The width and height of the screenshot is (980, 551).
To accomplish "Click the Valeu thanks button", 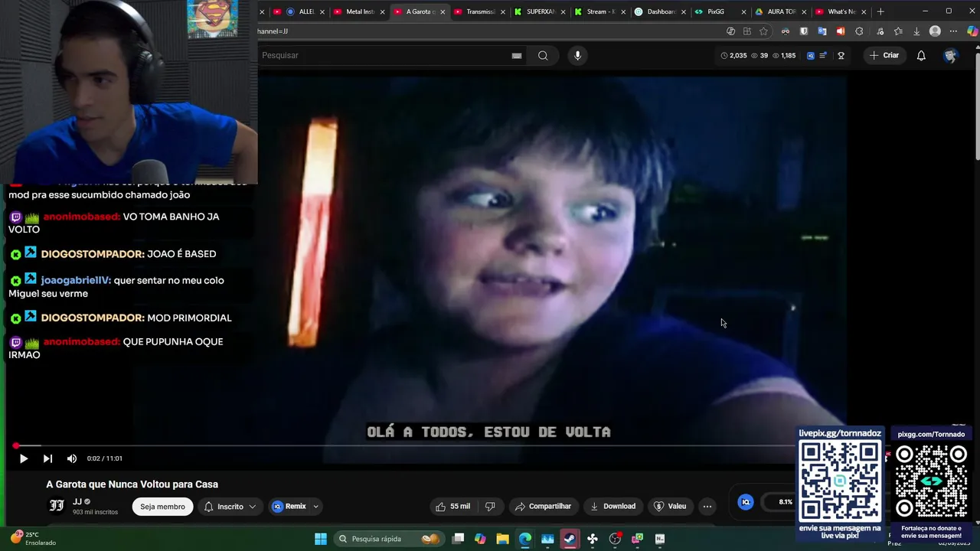I will (x=670, y=507).
